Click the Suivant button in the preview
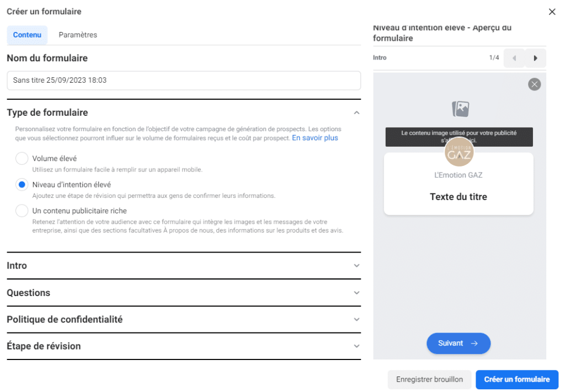This screenshot has width=565, height=392. click(x=459, y=343)
